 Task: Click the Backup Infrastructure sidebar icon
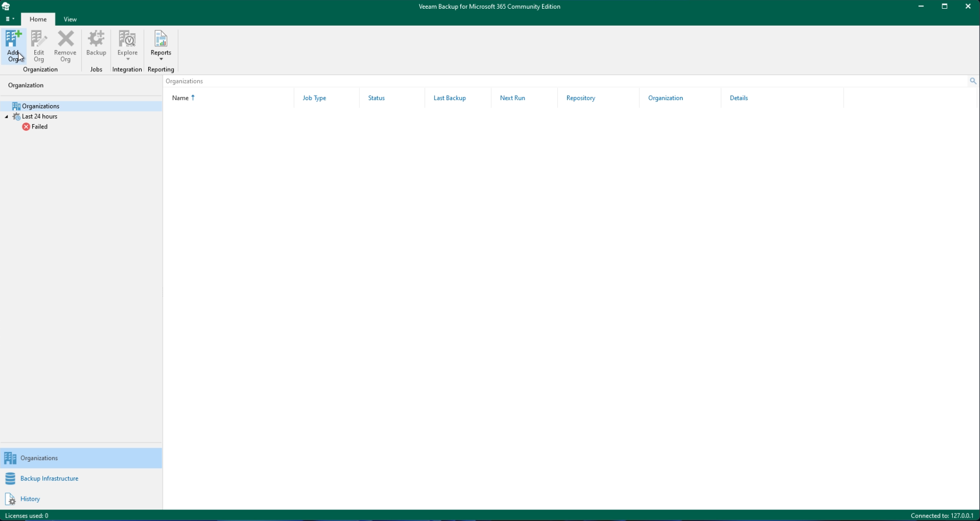10,478
